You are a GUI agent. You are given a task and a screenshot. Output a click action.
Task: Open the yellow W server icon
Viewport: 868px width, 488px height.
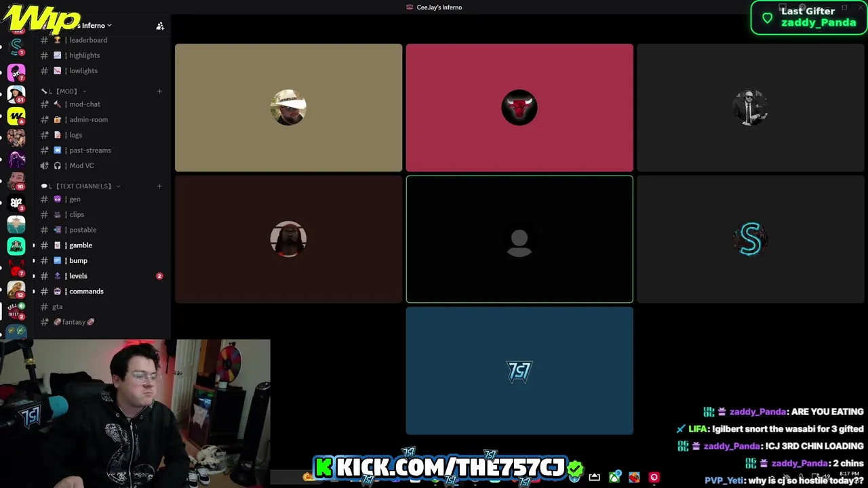coord(16,116)
